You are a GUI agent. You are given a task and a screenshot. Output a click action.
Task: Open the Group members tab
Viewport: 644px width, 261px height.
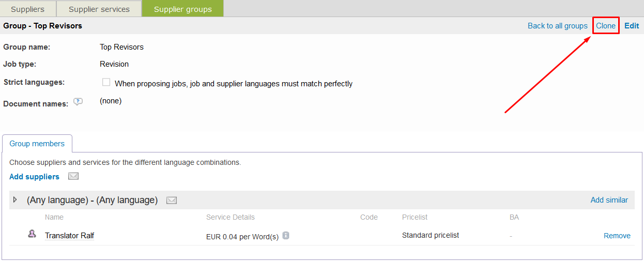[37, 144]
